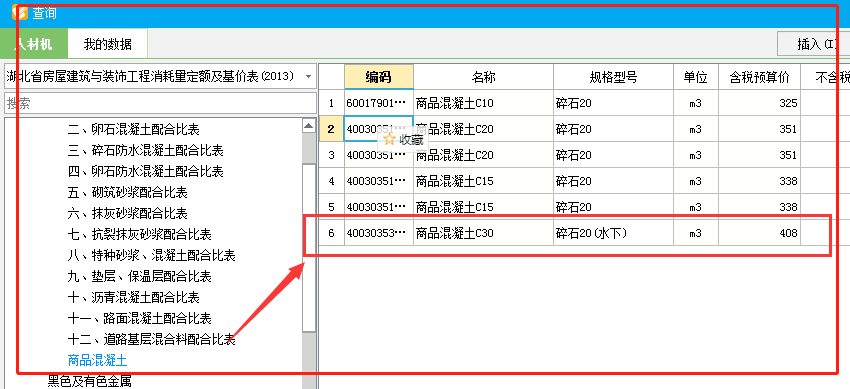Click price 338 in row 4
Viewport: 850px width, 389px height.
pos(759,181)
